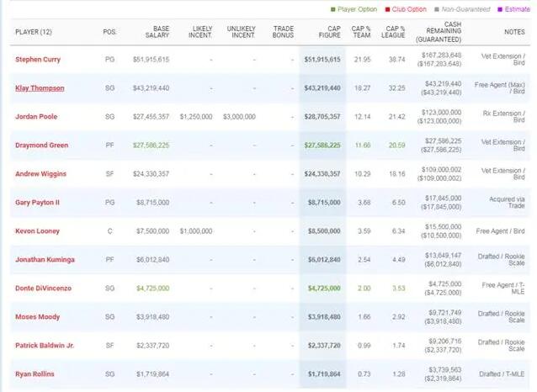This screenshot has height=392, width=537.
Task: Select Ryan Rollins cap % team 0.73
Action: click(364, 373)
